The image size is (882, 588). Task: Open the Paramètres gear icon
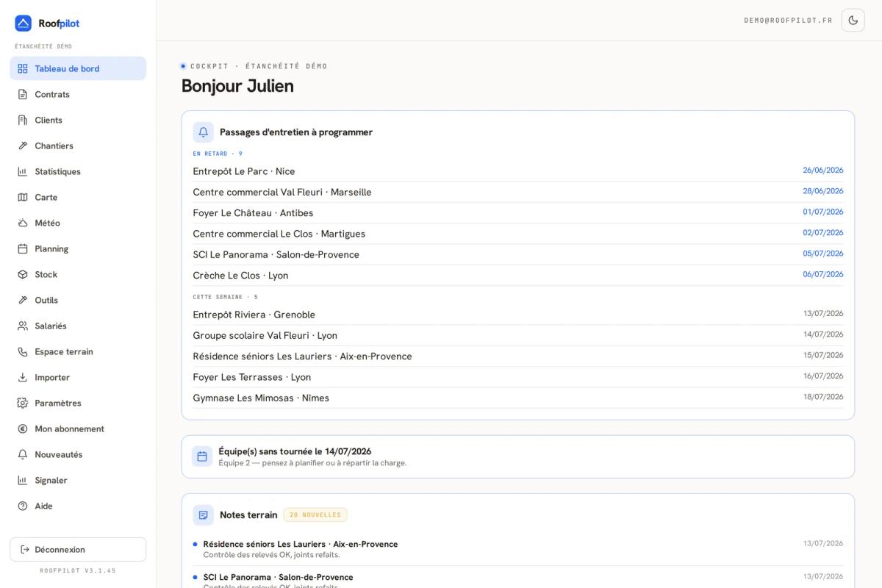click(x=23, y=403)
